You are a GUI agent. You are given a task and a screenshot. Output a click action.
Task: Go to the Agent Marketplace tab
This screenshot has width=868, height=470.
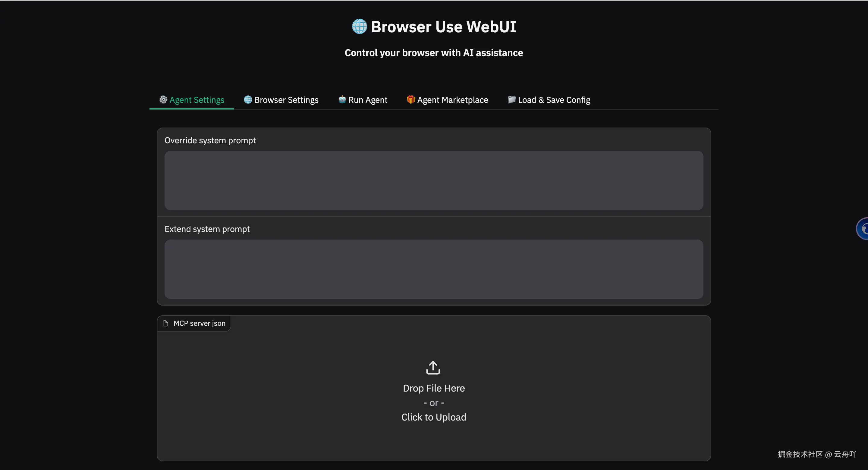[452, 100]
